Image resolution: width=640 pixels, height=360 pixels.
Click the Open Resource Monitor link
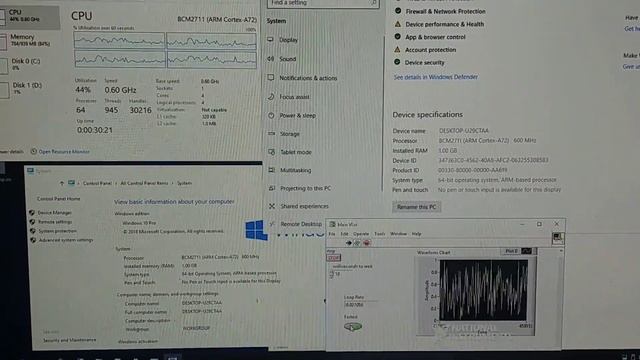pos(64,151)
